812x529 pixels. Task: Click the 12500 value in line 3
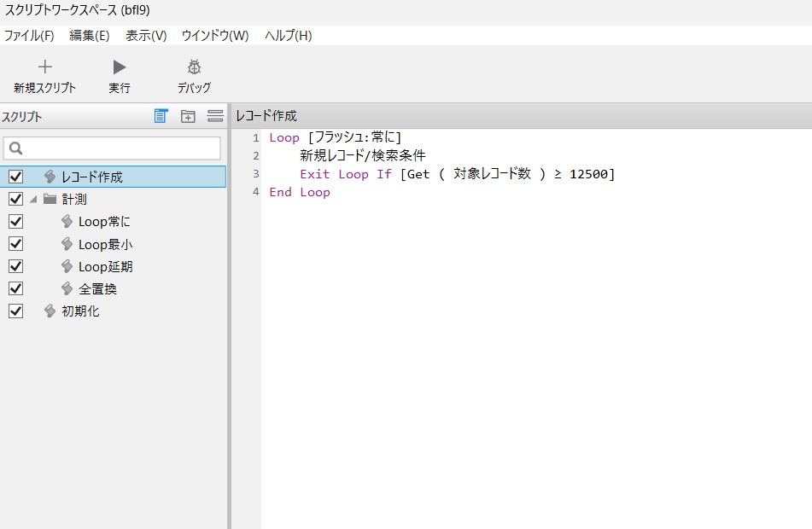click(589, 174)
